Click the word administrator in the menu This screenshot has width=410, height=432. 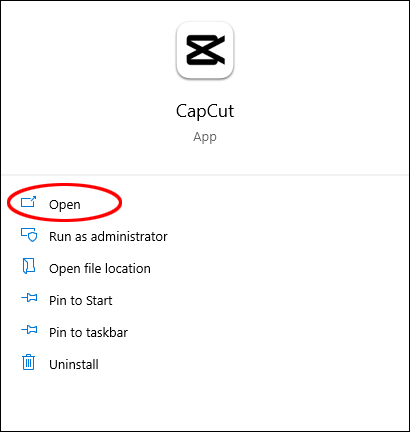(129, 236)
